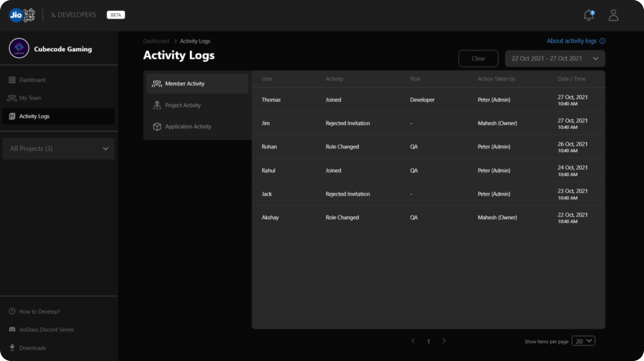The image size is (644, 361).
Task: Click the info icon beside About activity logs
Action: click(x=602, y=41)
